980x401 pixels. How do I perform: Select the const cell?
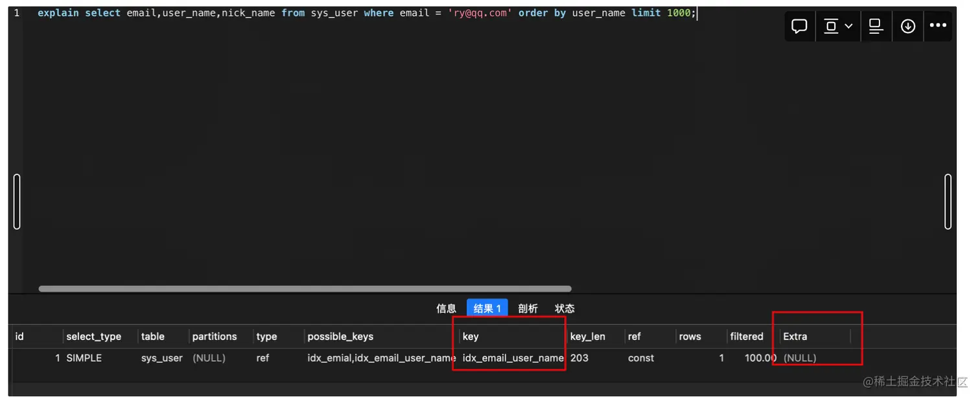point(641,358)
